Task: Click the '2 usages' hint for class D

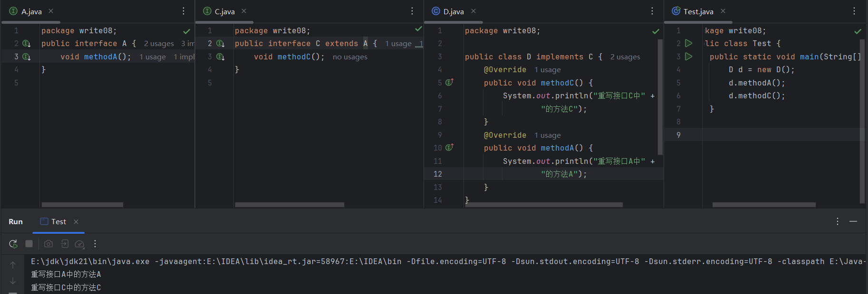Action: pos(625,57)
